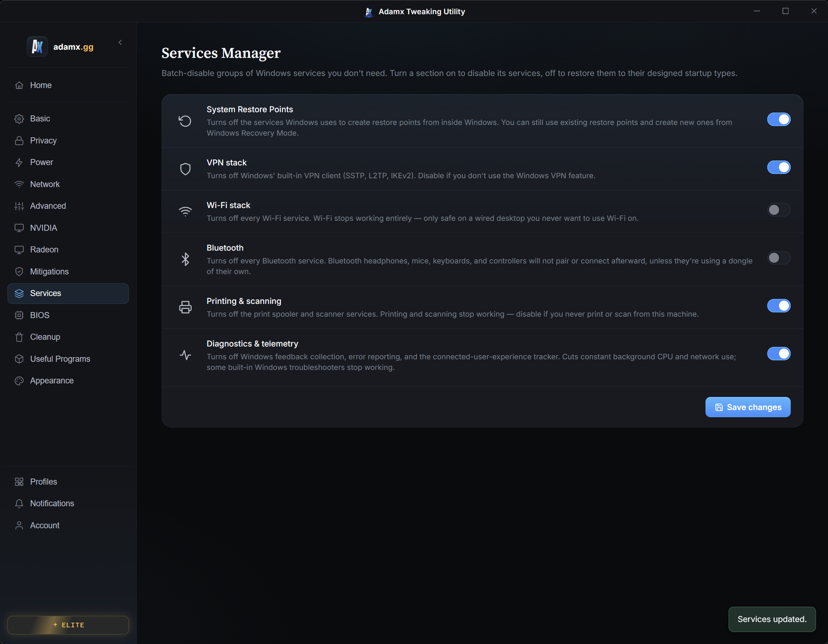Minimize the Adamx Tweaking Utility window
This screenshot has width=828, height=644.
(757, 11)
